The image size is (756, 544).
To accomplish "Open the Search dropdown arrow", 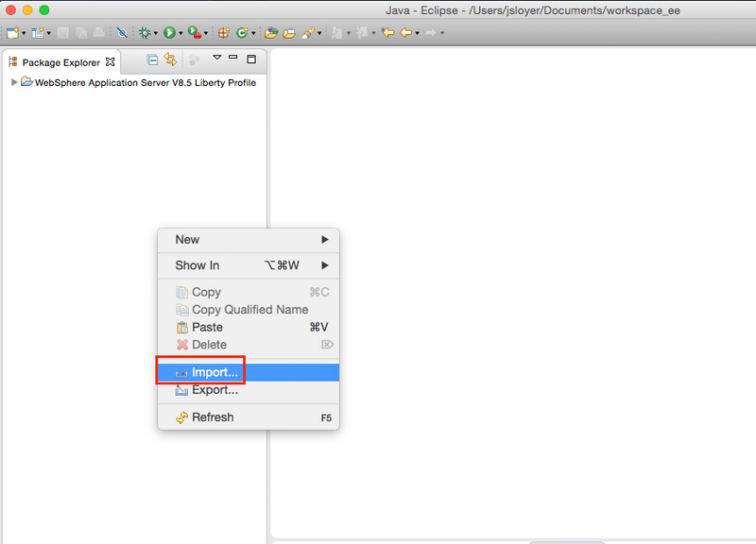I will 319,33.
